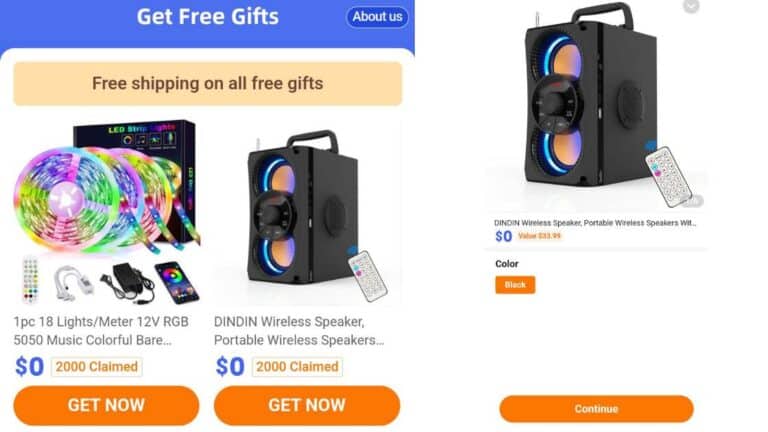Image resolution: width=768 pixels, height=432 pixels.
Task: Click the $0 price of LED lights
Action: (x=29, y=367)
